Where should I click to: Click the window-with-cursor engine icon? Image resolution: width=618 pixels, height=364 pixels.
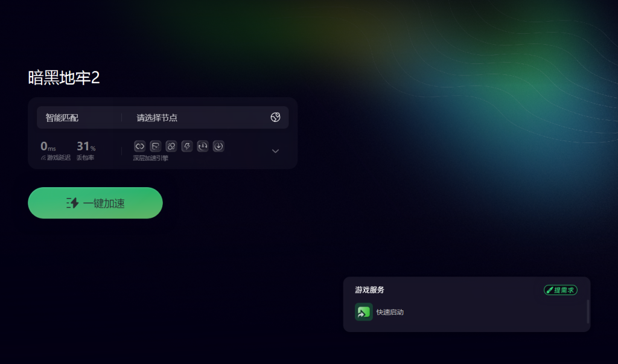coord(156,146)
